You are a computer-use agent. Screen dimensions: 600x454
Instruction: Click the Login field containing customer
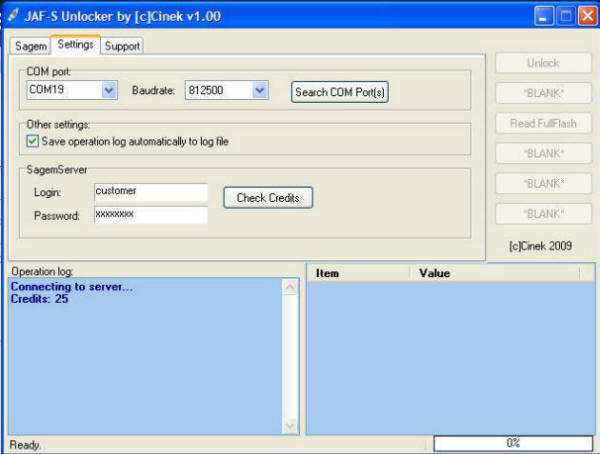[x=151, y=192]
